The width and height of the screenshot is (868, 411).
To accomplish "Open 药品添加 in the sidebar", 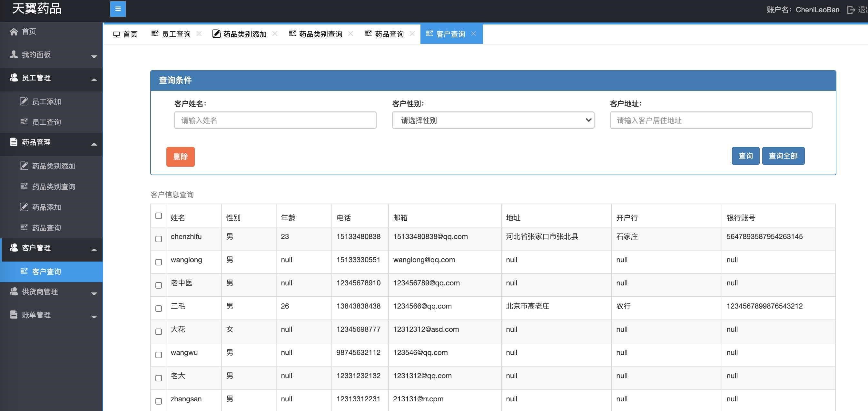I will pyautogui.click(x=46, y=207).
